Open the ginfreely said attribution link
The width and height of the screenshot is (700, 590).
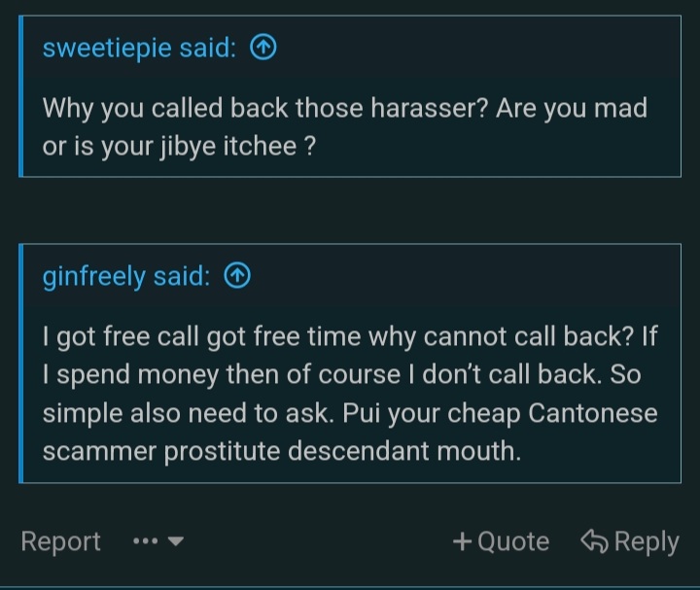pyautogui.click(x=125, y=277)
